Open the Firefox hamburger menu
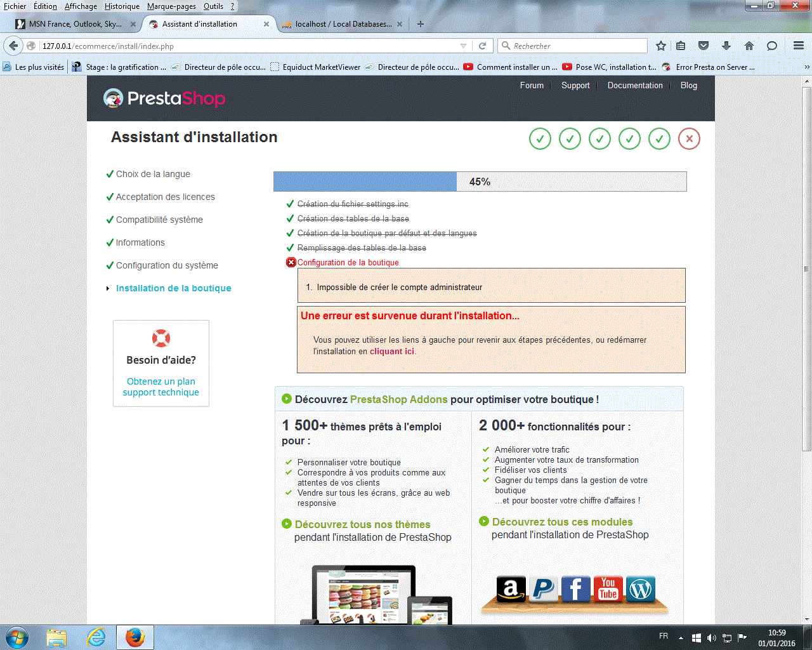Image resolution: width=812 pixels, height=650 pixels. [x=799, y=46]
